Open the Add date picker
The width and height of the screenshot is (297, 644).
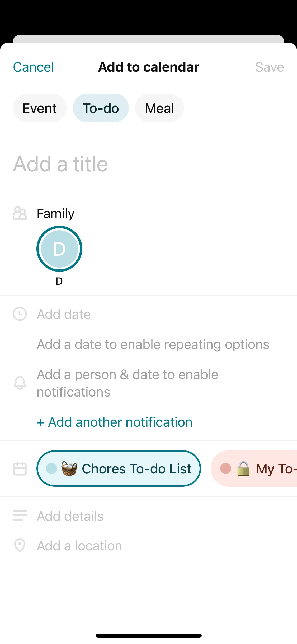click(x=64, y=314)
